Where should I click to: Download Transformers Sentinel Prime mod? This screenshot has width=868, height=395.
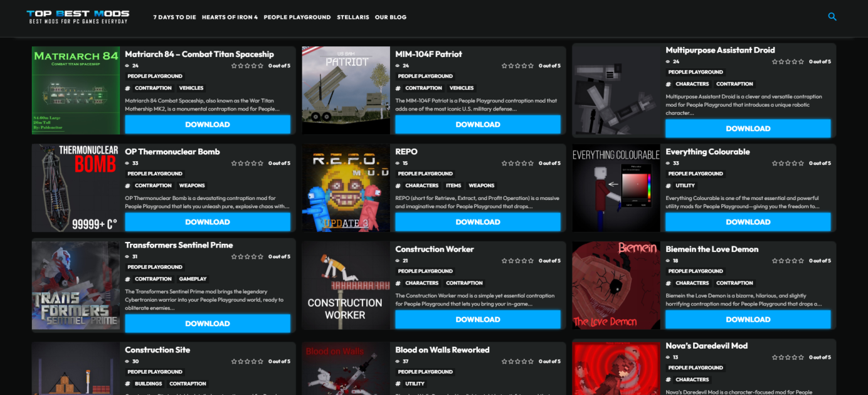(208, 324)
